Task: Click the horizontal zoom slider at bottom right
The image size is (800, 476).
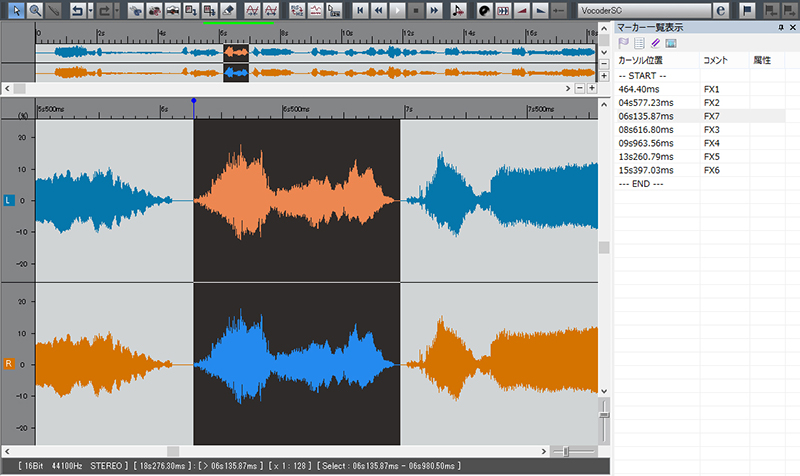Action: click(568, 452)
